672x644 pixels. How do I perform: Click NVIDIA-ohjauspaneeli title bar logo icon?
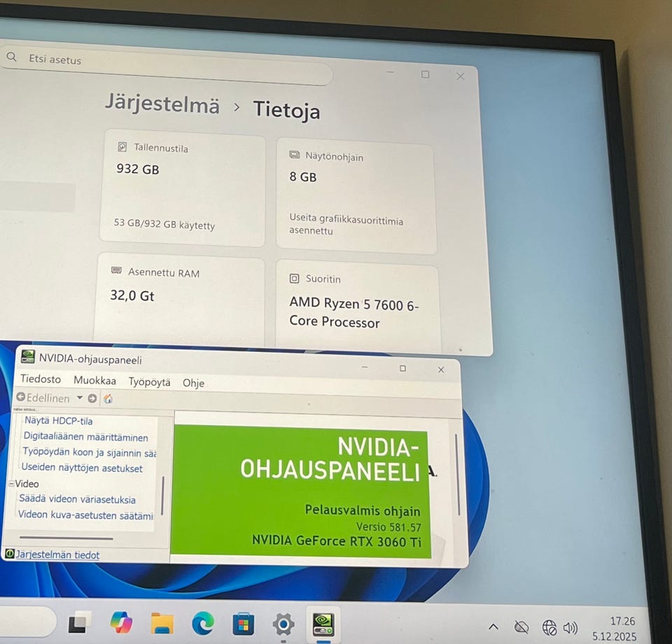pos(28,356)
